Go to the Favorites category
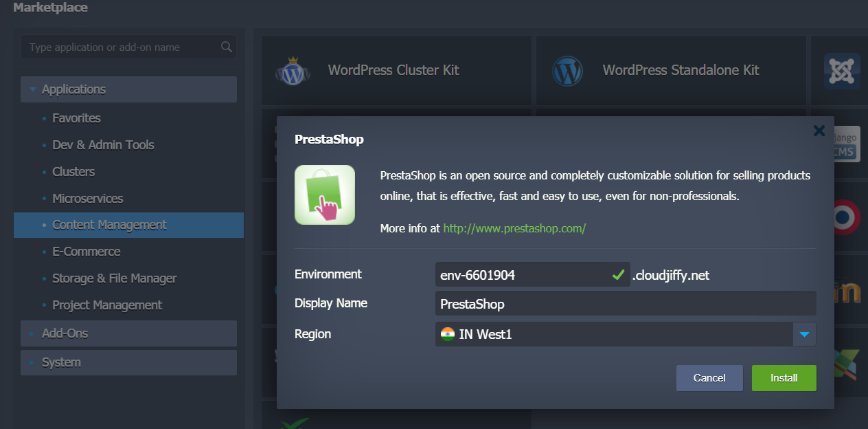The image size is (868, 429). point(76,118)
